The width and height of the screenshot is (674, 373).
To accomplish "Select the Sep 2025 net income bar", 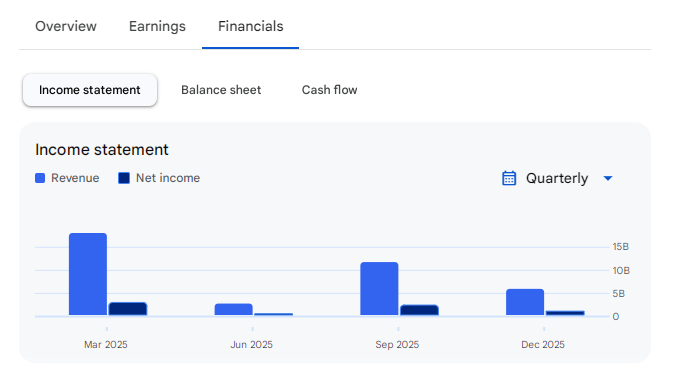I will point(419,310).
